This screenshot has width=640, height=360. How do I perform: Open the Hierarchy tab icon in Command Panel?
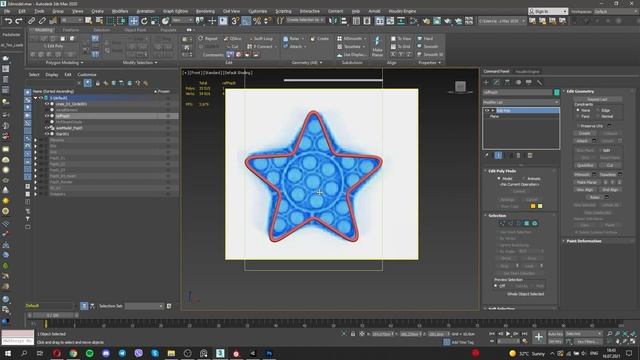pos(507,82)
